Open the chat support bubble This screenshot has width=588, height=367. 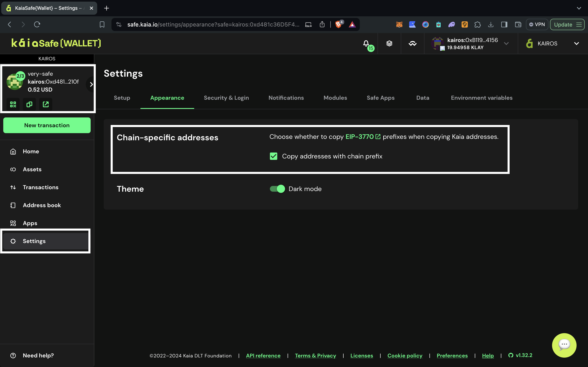tap(564, 345)
